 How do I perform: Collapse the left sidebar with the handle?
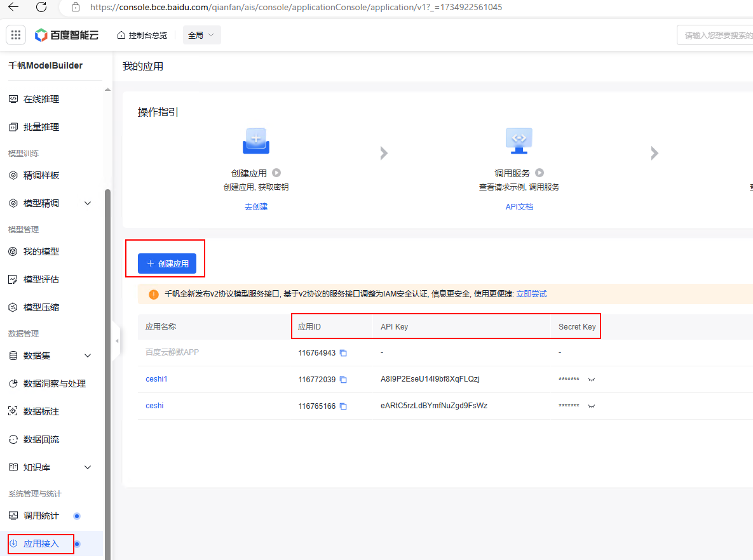tap(116, 341)
